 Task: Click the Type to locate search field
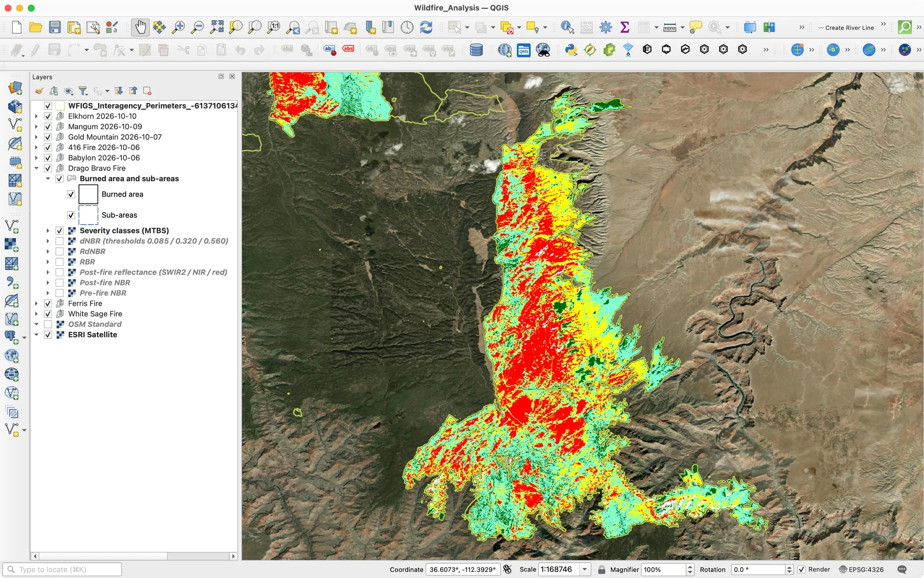[62, 570]
